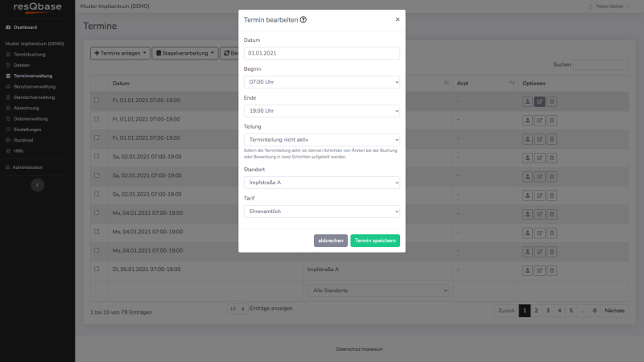Screen dimensions: 644x362
Task: Tick the checkbox of the second Fr, 01.01.2021 row
Action: (97, 119)
